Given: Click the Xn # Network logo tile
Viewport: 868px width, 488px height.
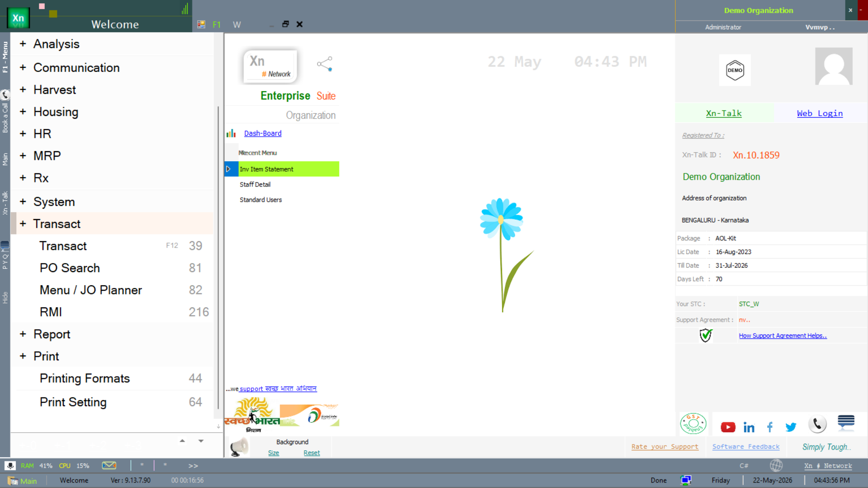Looking at the screenshot, I should (x=270, y=67).
